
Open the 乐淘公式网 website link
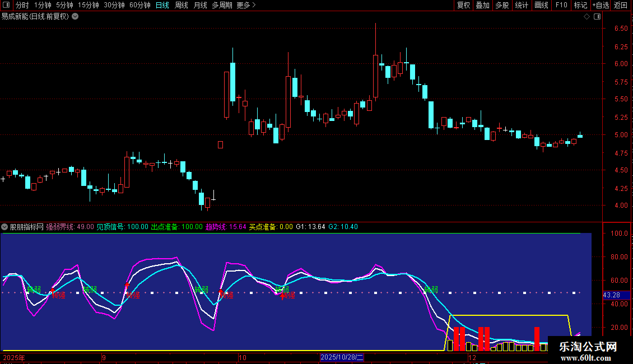(x=588, y=352)
